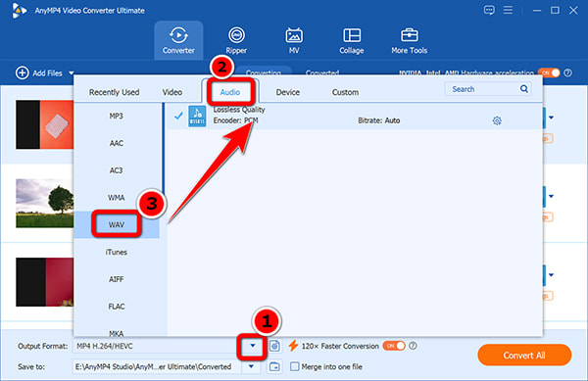Expand the Save to path dropdown
The width and height of the screenshot is (588, 381).
point(251,366)
